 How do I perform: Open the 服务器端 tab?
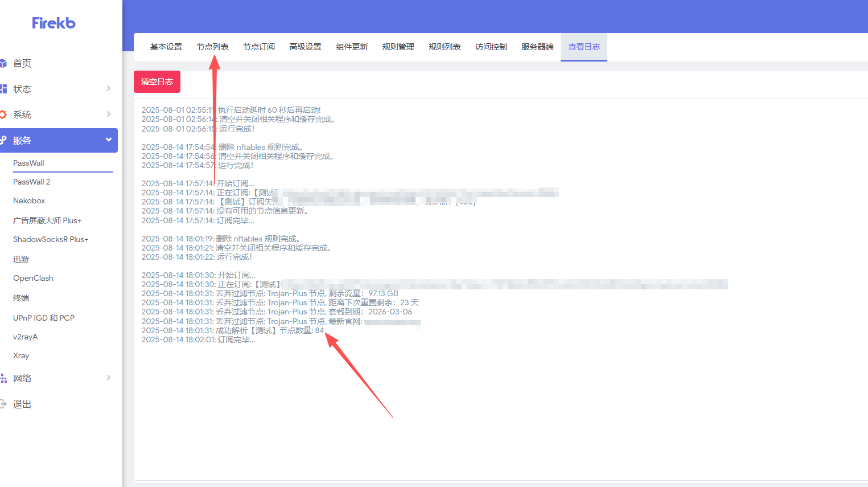(537, 47)
